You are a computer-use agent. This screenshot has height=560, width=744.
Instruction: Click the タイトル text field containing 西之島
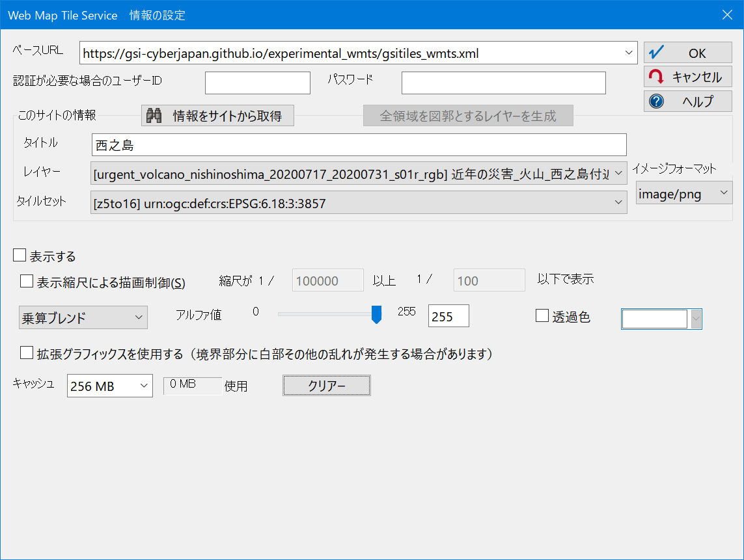pos(359,145)
